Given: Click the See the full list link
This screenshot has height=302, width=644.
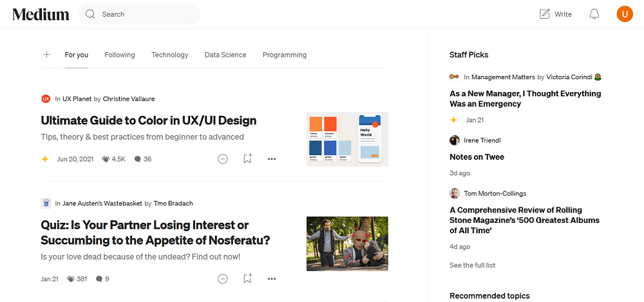Looking at the screenshot, I should tap(472, 265).
